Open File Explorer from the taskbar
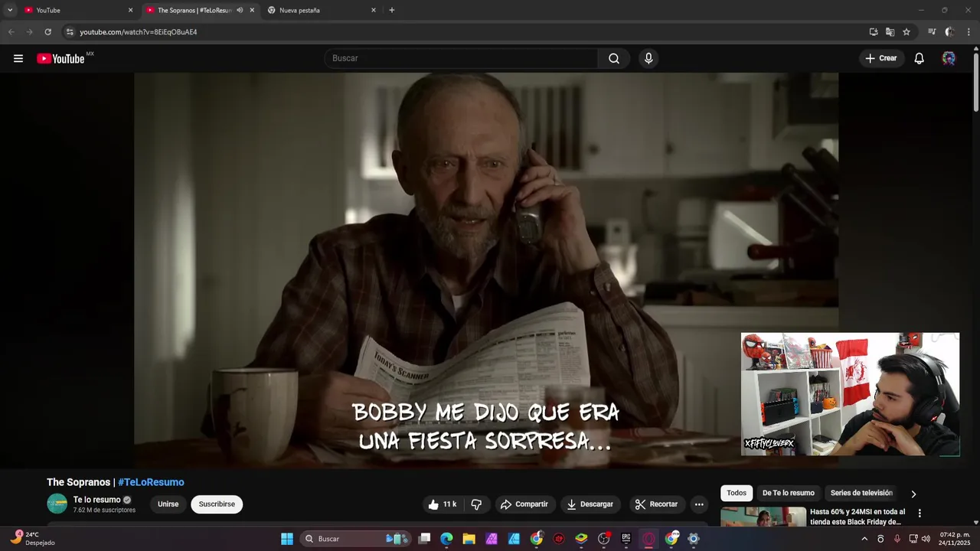This screenshot has height=551, width=980. (x=469, y=539)
